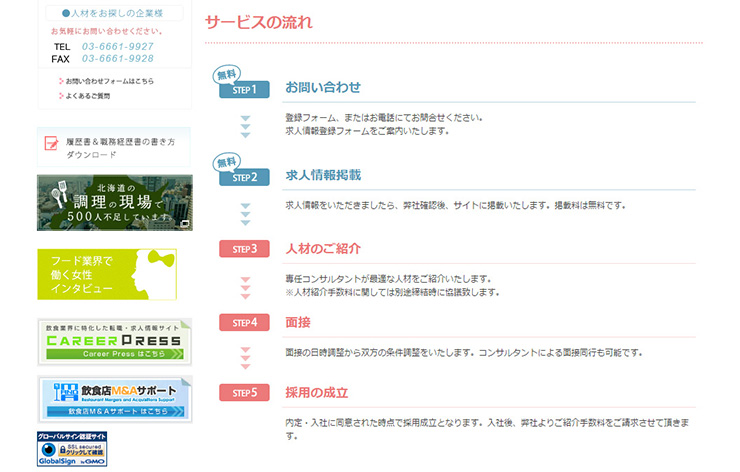
Task: Click the pink STEP4 badge
Action: 244,323
